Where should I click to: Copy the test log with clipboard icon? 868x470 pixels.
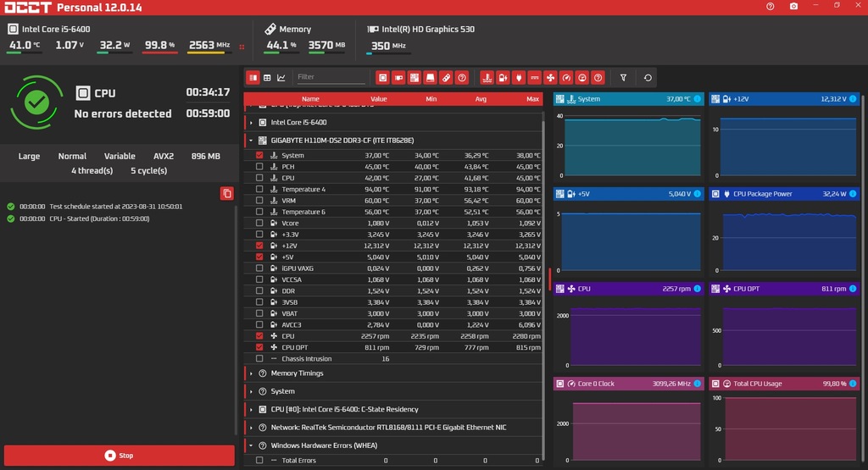coord(226,193)
